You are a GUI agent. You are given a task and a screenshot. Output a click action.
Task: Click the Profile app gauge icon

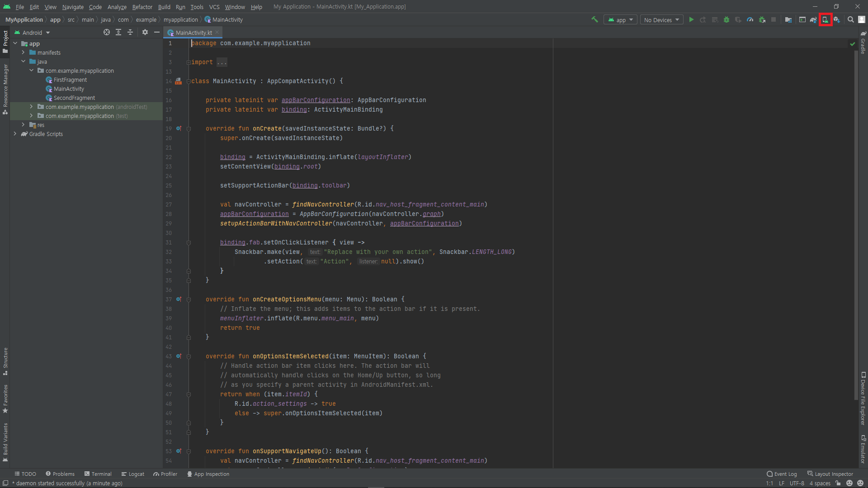pyautogui.click(x=750, y=19)
